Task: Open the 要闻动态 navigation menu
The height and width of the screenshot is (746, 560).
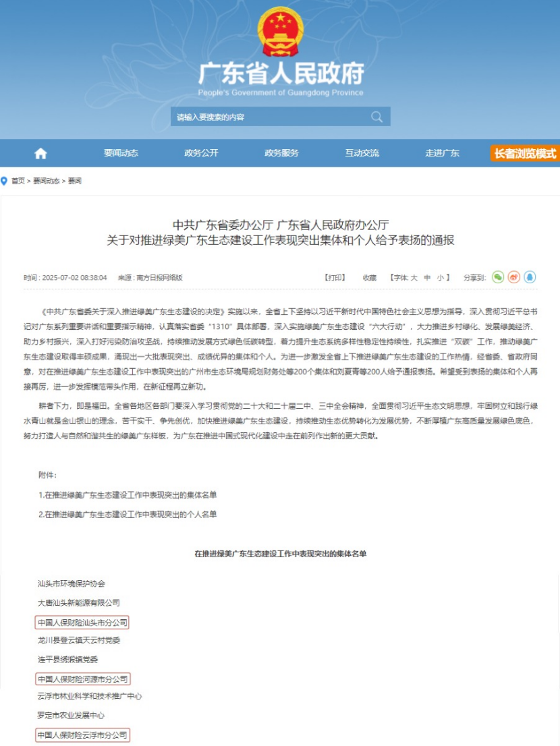Action: tap(121, 153)
